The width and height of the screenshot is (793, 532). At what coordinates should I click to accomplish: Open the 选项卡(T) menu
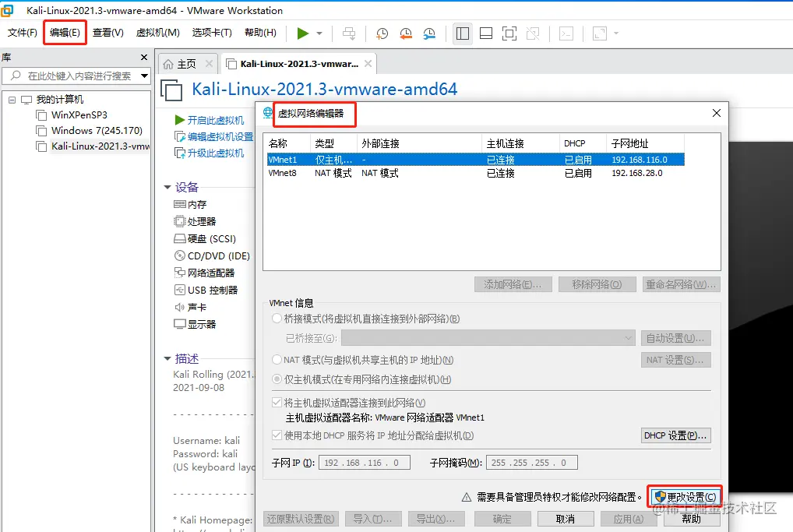(x=212, y=33)
